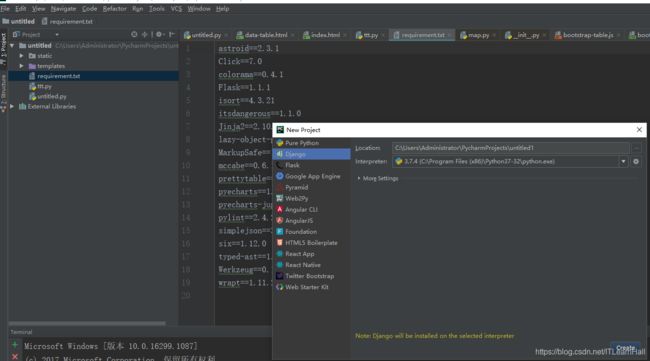
Task: Click collapse-all icon in Project panel
Action: (144, 35)
